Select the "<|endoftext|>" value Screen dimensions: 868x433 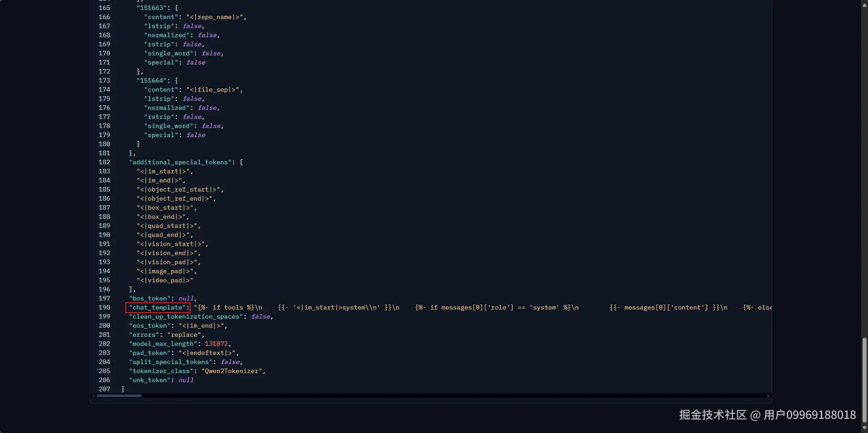click(207, 353)
